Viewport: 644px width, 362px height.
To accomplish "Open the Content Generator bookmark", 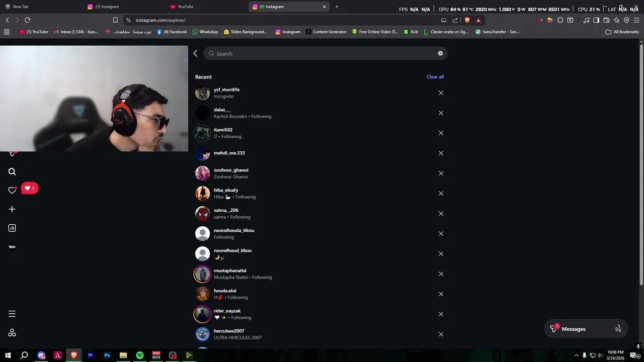I will click(326, 32).
